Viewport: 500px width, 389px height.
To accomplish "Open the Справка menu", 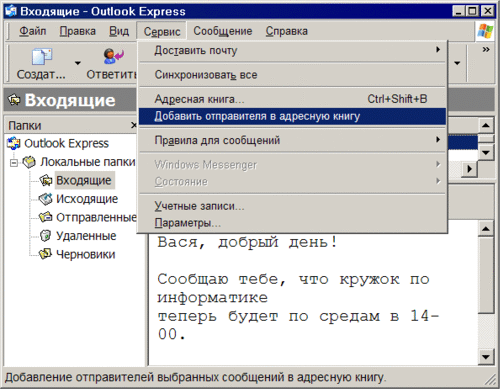I will click(287, 31).
